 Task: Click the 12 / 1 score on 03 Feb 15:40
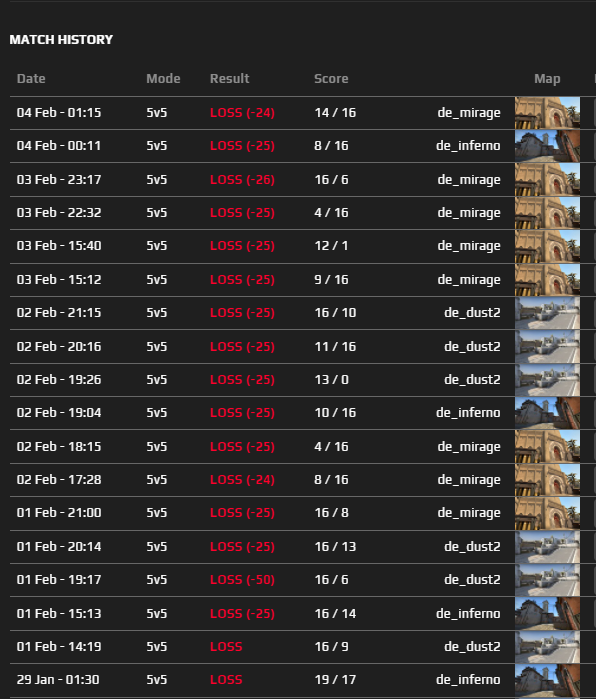(331, 246)
